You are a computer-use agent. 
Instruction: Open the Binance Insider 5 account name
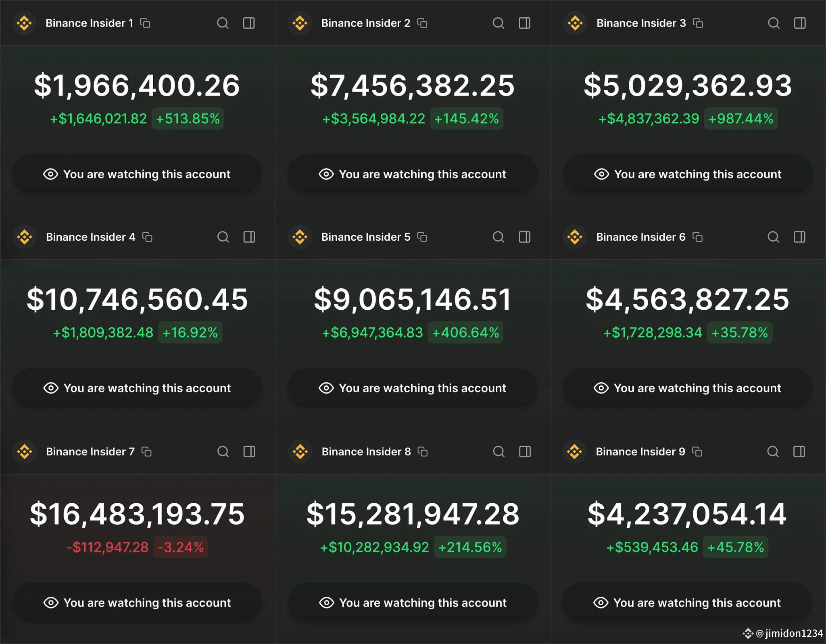(x=366, y=237)
